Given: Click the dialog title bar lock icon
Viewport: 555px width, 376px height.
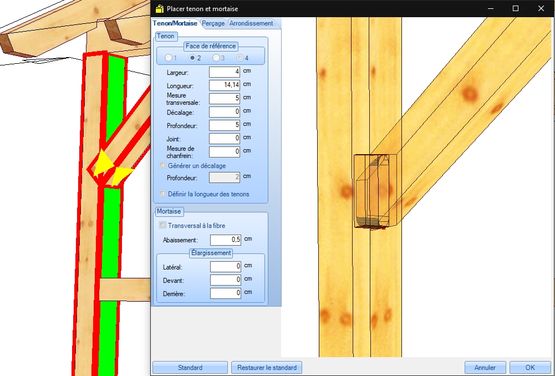Looking at the screenshot, I should point(160,8).
